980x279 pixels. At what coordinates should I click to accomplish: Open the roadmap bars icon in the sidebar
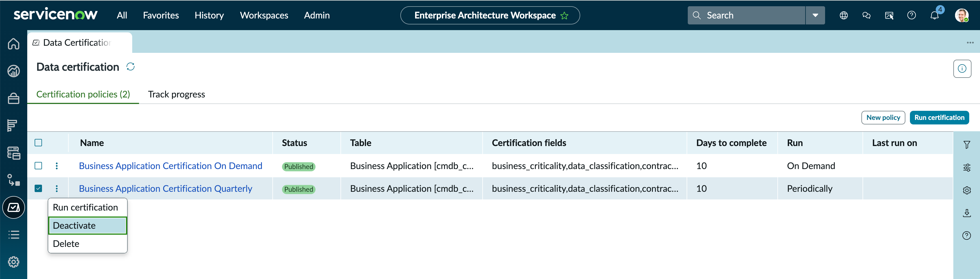pyautogui.click(x=12, y=125)
